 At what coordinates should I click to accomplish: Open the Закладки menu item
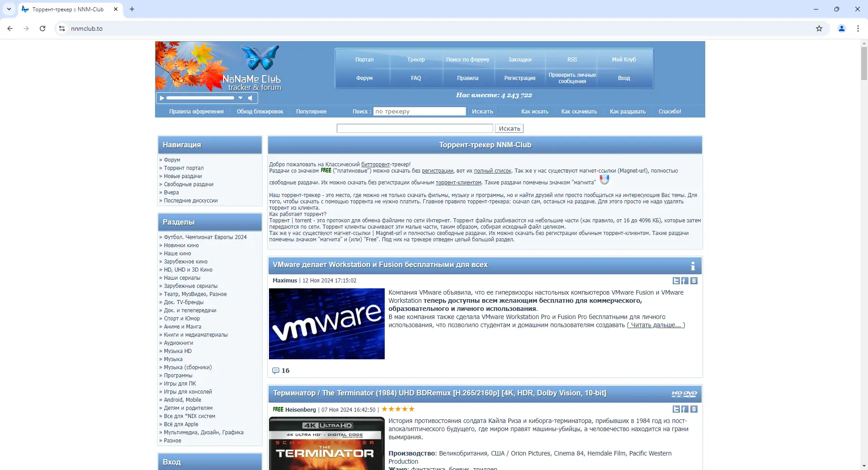click(520, 60)
